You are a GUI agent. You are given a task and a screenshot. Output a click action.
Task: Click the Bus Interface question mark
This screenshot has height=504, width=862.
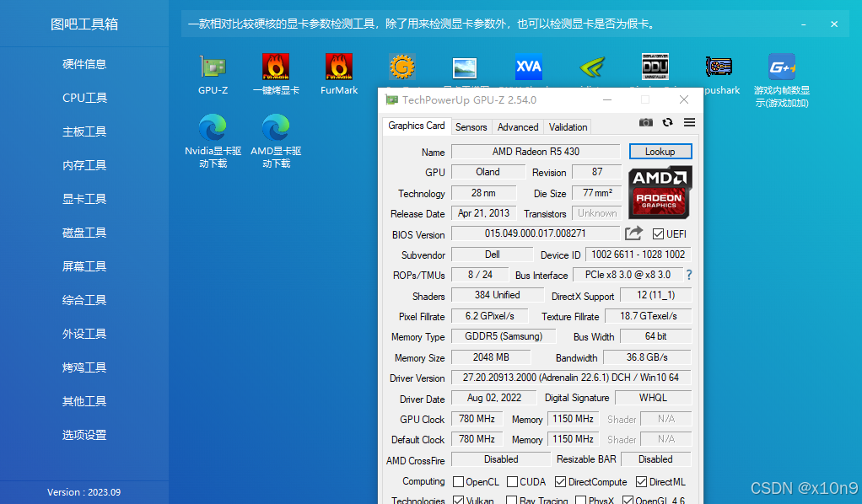pos(689,275)
